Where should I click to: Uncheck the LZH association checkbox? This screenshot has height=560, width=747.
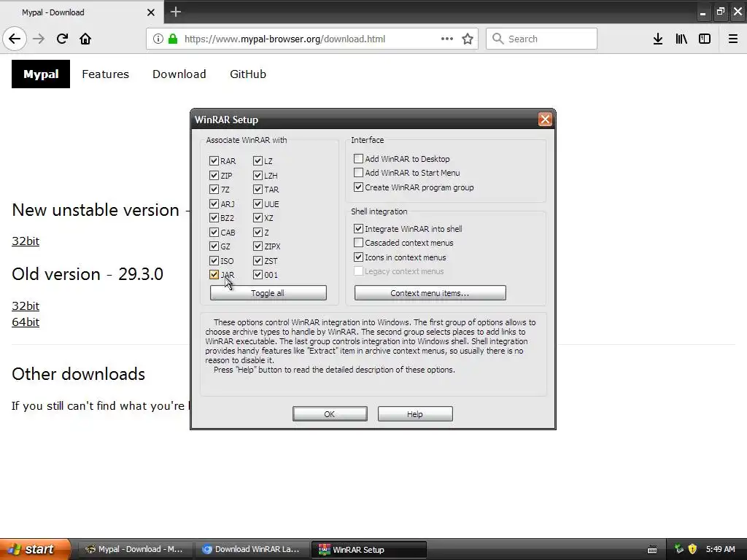point(258,175)
